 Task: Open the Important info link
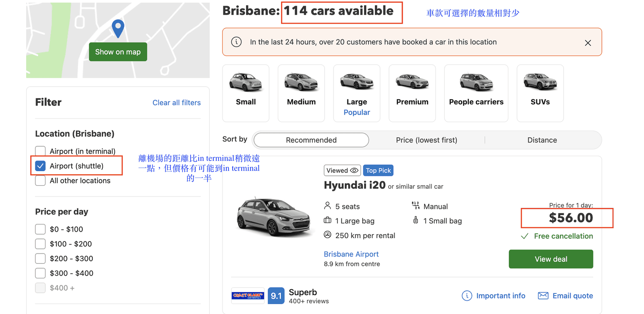(x=501, y=296)
